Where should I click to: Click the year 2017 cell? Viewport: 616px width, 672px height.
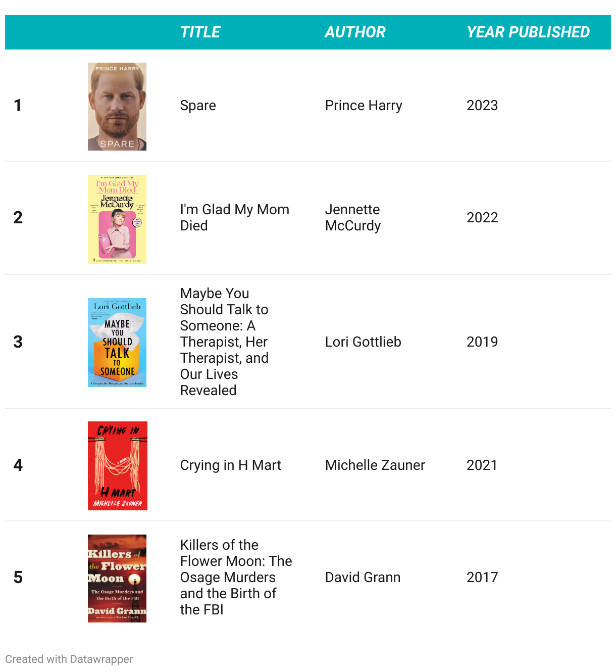482,578
